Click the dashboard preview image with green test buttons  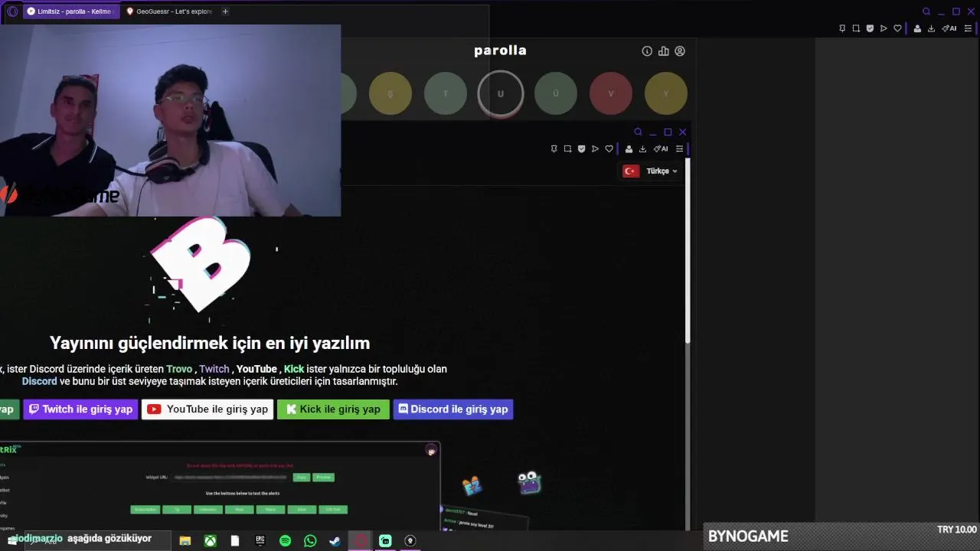(x=220, y=486)
